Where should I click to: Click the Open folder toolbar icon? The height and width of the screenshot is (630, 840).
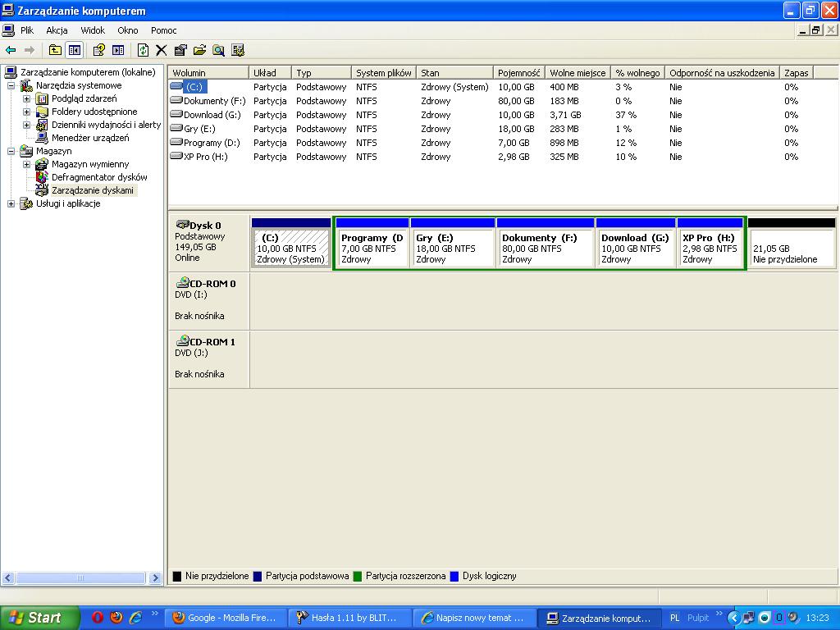pyautogui.click(x=200, y=50)
